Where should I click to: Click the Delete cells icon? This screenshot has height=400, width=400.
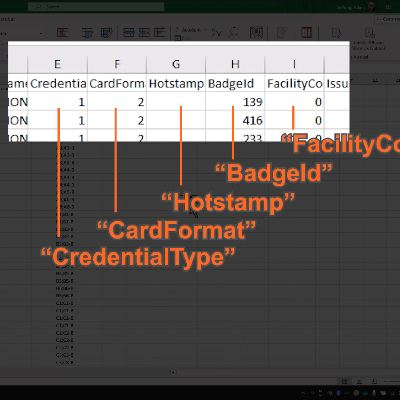click(144, 32)
